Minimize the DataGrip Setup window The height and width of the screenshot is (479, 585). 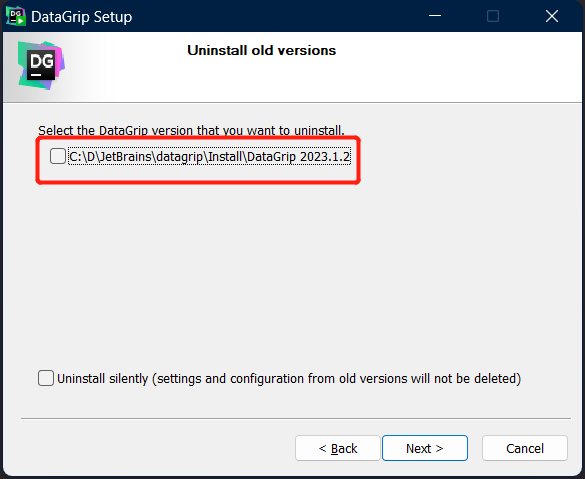pyautogui.click(x=435, y=16)
